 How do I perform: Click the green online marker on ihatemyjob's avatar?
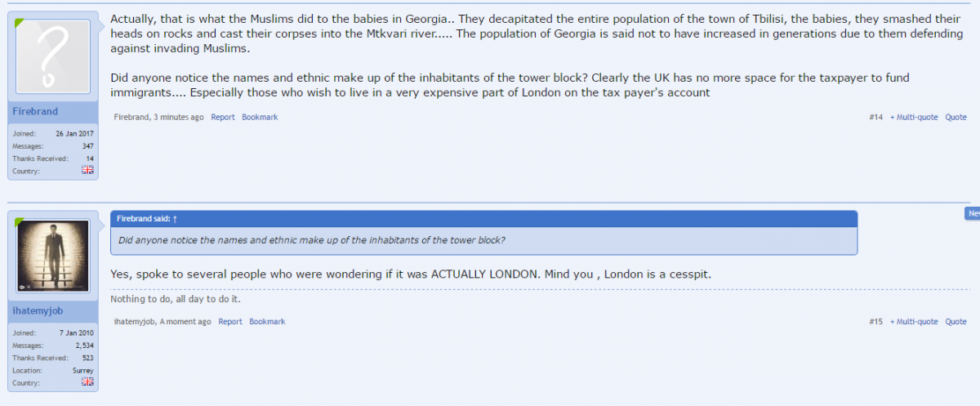pyautogui.click(x=19, y=221)
